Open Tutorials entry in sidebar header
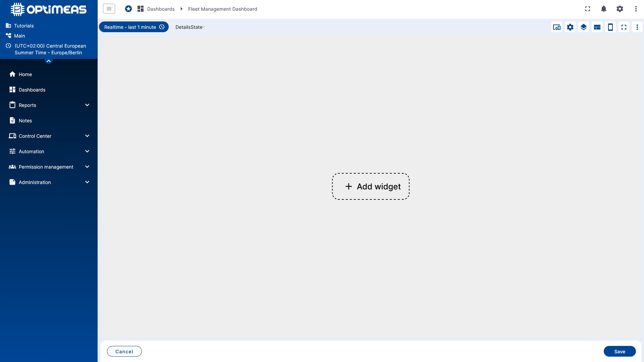Screen dimensions: 644x362 tap(24, 26)
